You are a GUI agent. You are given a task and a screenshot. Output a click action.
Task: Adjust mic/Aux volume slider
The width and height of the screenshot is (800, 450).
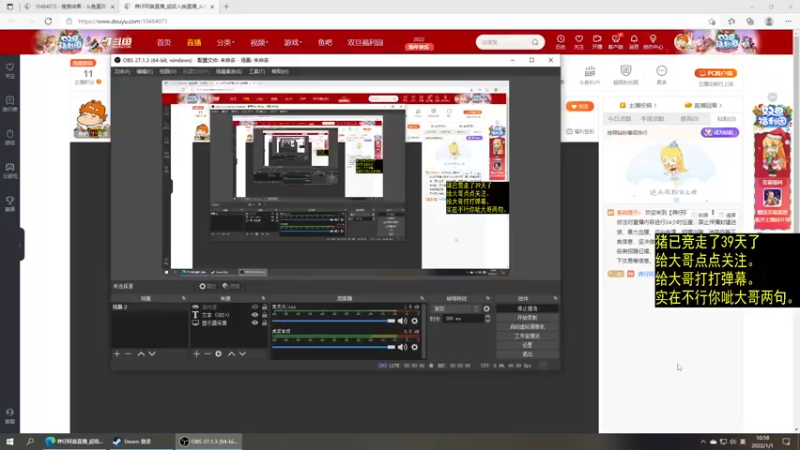click(333, 321)
